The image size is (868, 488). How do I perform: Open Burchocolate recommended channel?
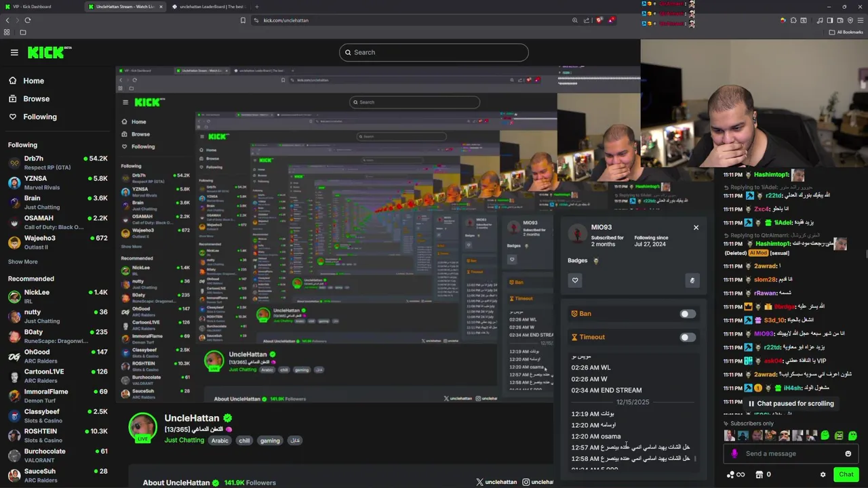(x=58, y=455)
